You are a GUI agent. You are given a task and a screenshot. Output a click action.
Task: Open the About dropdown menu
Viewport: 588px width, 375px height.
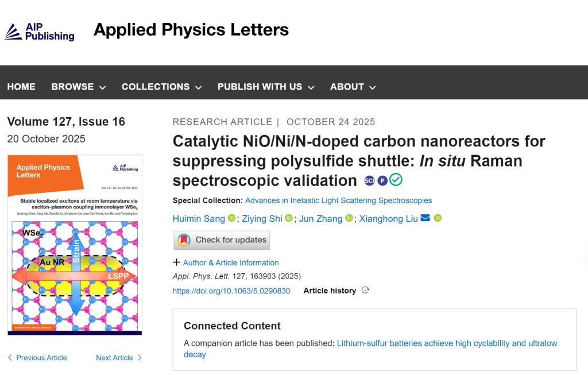tap(353, 87)
